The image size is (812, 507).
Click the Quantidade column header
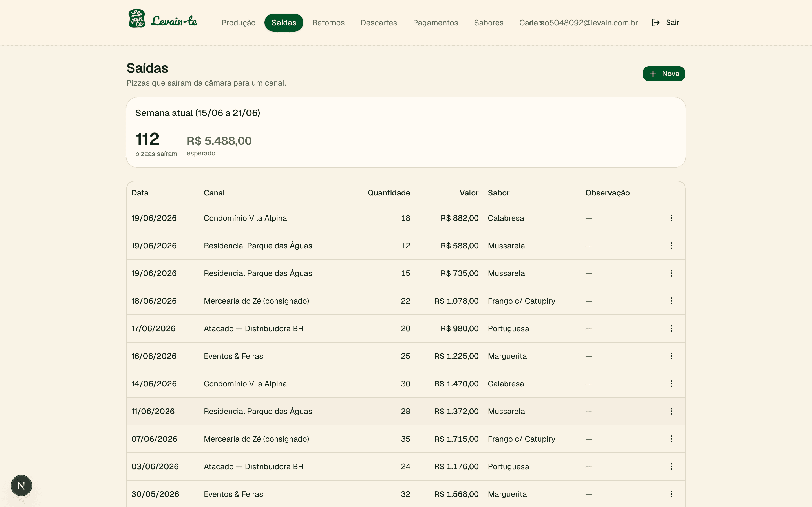(x=389, y=193)
